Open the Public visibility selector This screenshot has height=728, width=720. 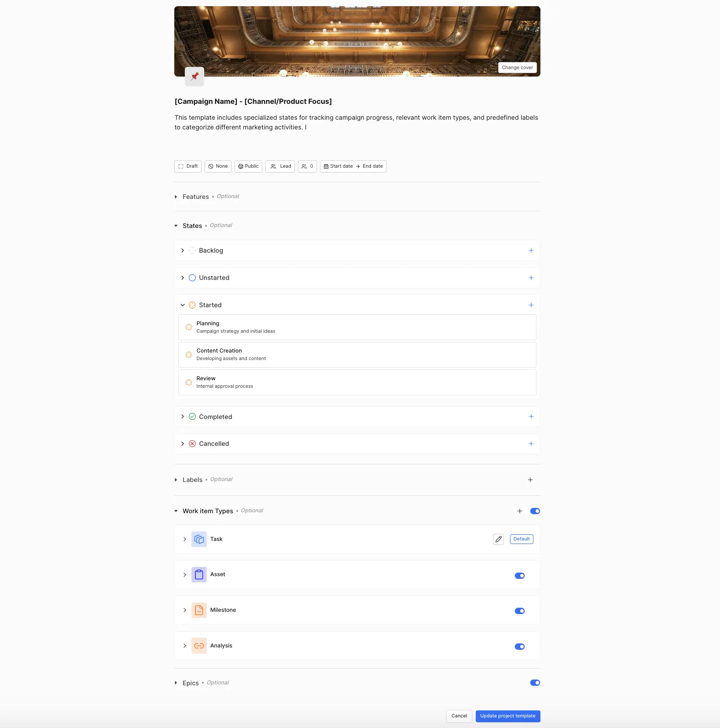[248, 166]
